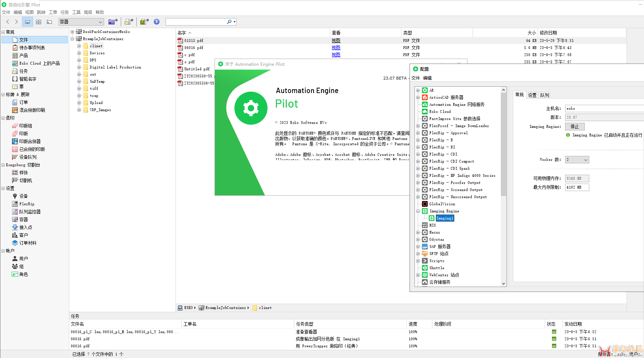This screenshot has width=644, height=358.
Task: Collapse the 常规 sidebar group
Action: [3, 32]
